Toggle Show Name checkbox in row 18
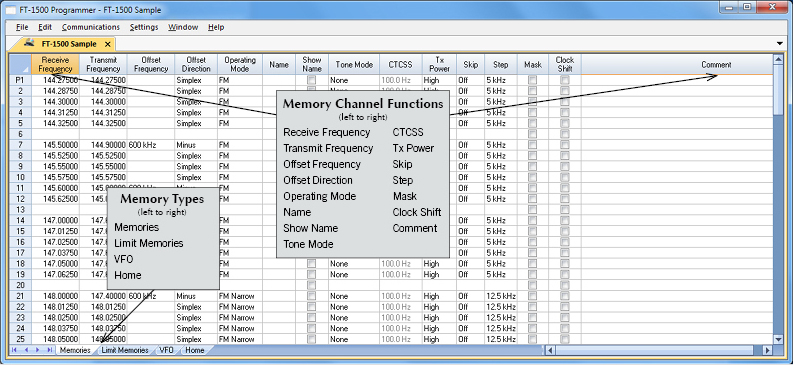Image resolution: width=793 pixels, height=365 pixels. click(312, 263)
